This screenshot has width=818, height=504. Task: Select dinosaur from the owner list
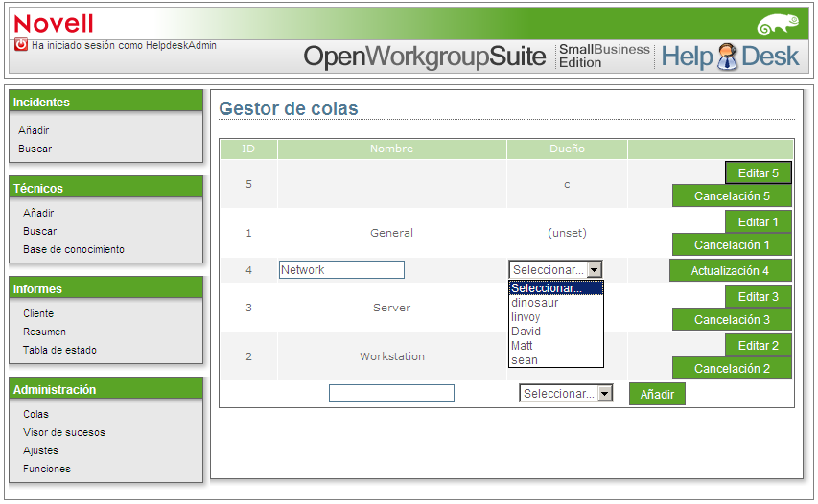(556, 303)
